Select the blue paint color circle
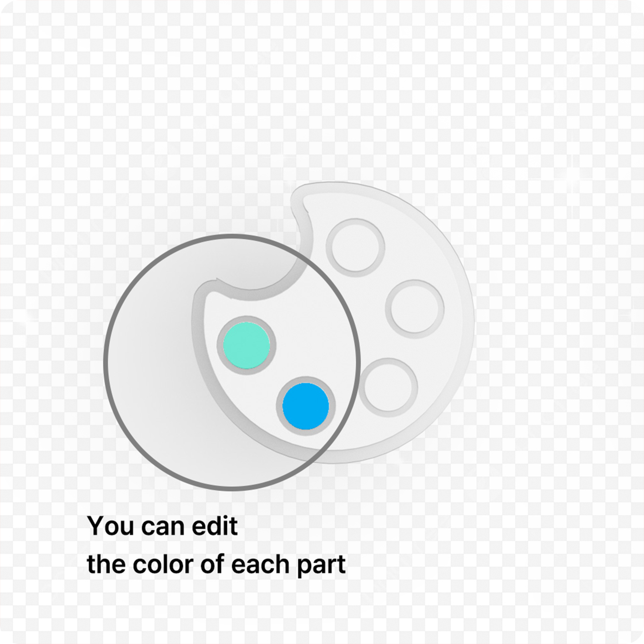Screen dimensions: 644x644 pyautogui.click(x=306, y=406)
